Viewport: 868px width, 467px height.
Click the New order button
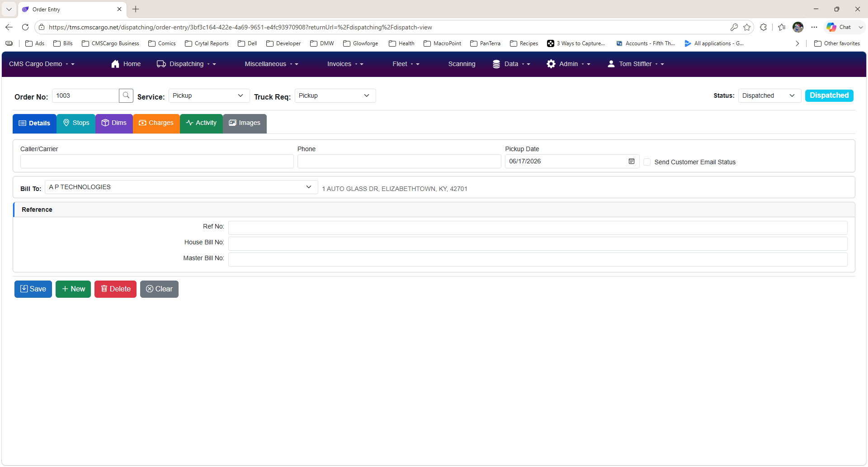73,289
